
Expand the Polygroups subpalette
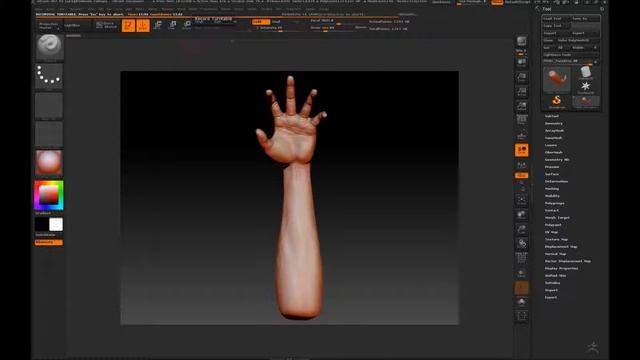pyautogui.click(x=555, y=203)
